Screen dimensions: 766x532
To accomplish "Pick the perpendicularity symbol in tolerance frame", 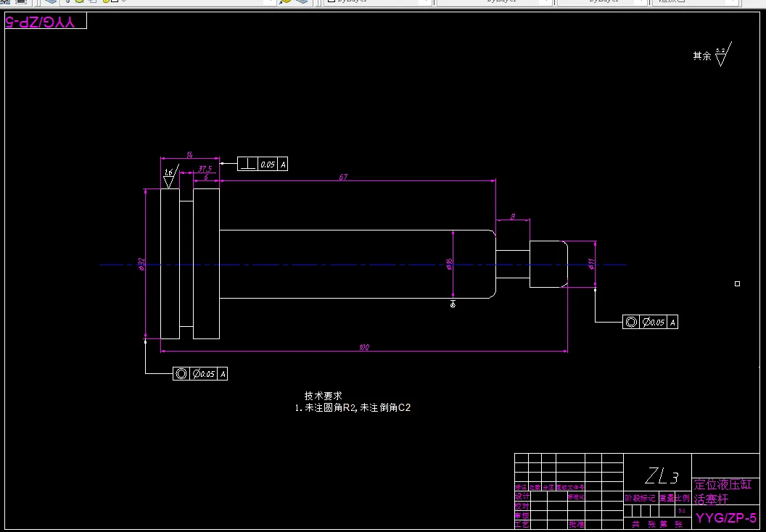I will (x=247, y=164).
